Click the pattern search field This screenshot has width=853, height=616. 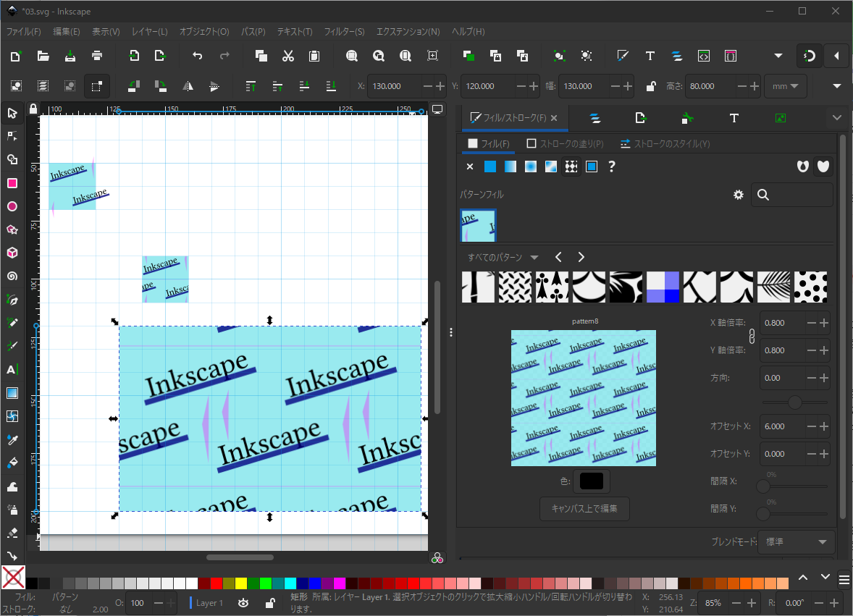[x=792, y=195]
